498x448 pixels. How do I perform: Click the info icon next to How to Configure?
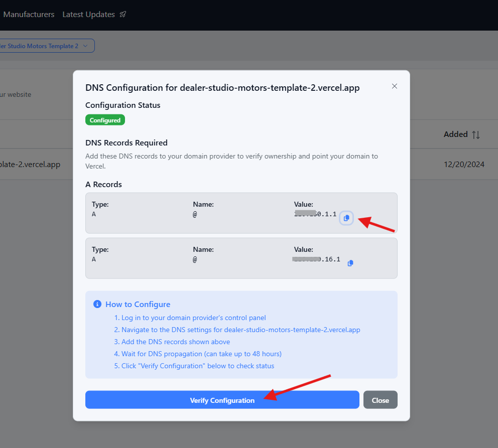tap(97, 304)
